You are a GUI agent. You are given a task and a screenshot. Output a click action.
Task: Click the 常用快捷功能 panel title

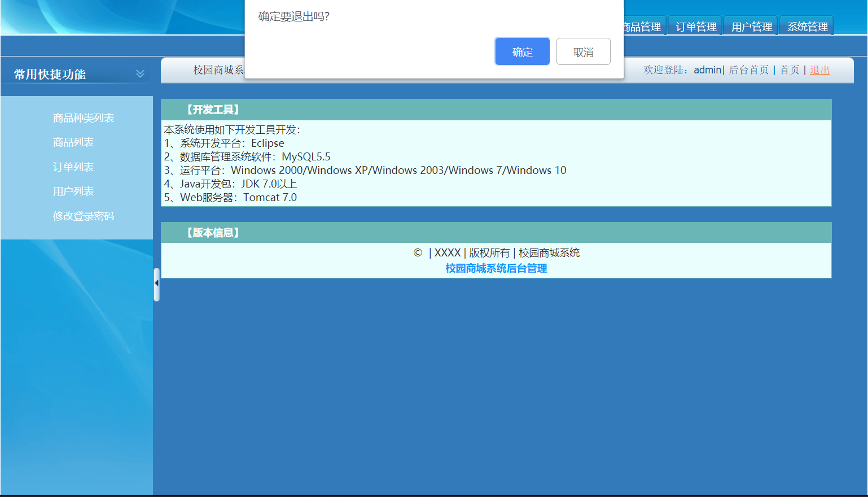50,74
